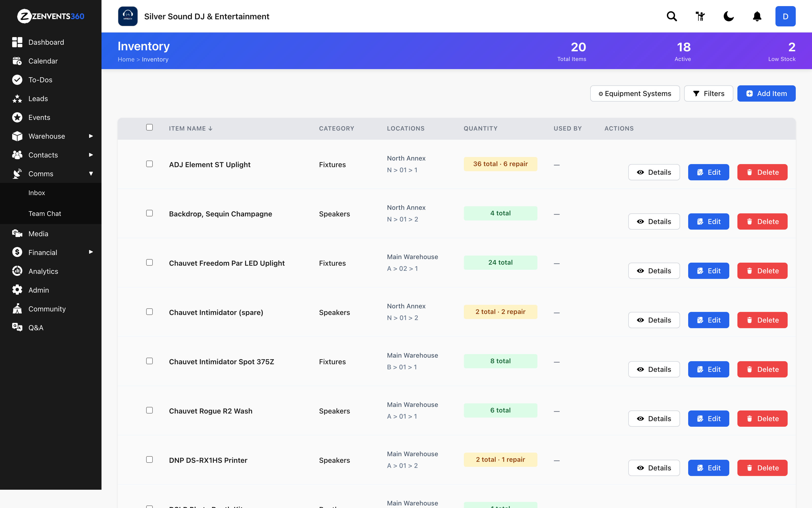Click the Analytics sidebar icon
This screenshot has height=508, width=812.
[x=17, y=271]
